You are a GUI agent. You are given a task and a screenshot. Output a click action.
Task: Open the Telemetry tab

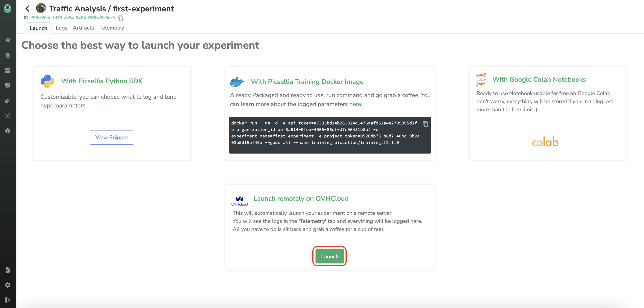pos(112,28)
